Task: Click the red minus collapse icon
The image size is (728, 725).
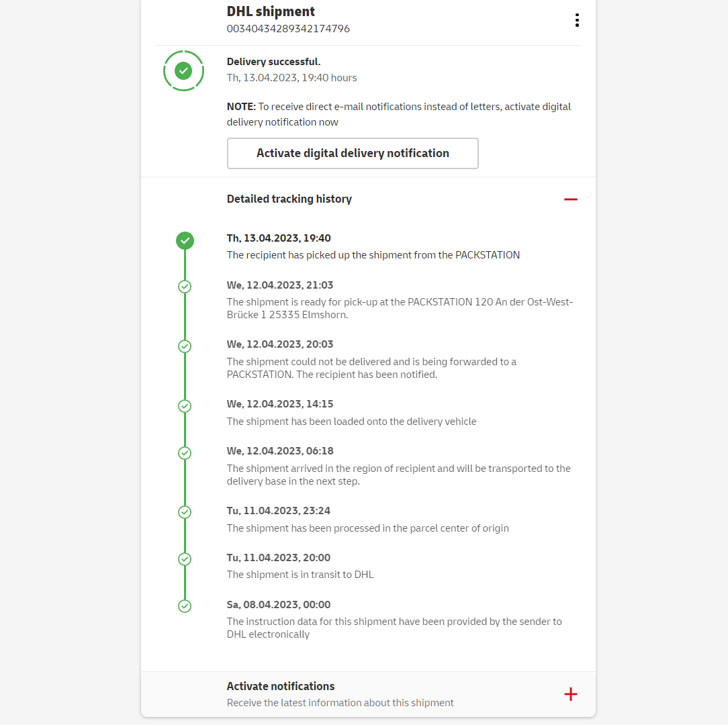Action: coord(571,199)
